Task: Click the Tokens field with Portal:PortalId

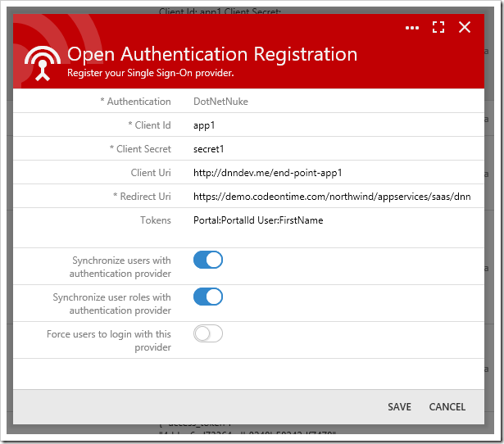Action: [333, 226]
